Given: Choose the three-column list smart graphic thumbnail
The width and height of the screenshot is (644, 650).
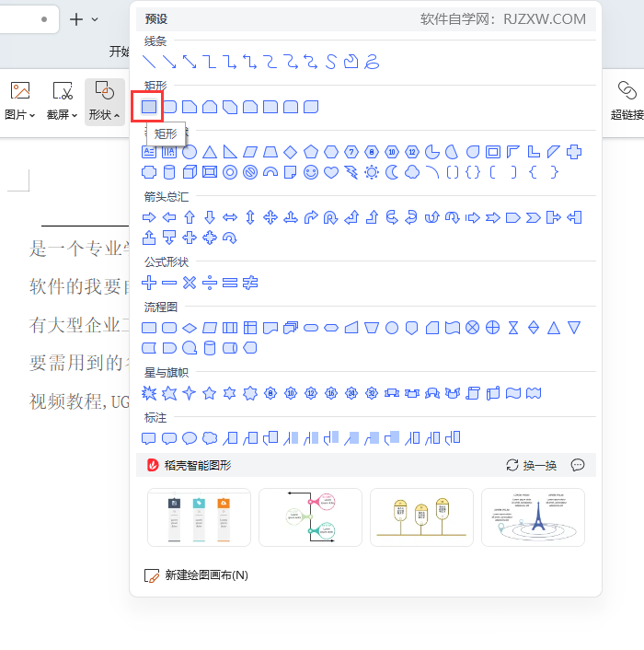Looking at the screenshot, I should coord(200,517).
